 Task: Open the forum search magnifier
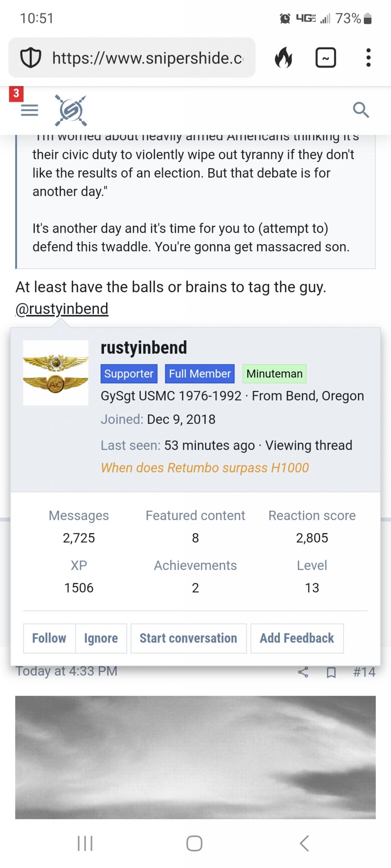360,110
